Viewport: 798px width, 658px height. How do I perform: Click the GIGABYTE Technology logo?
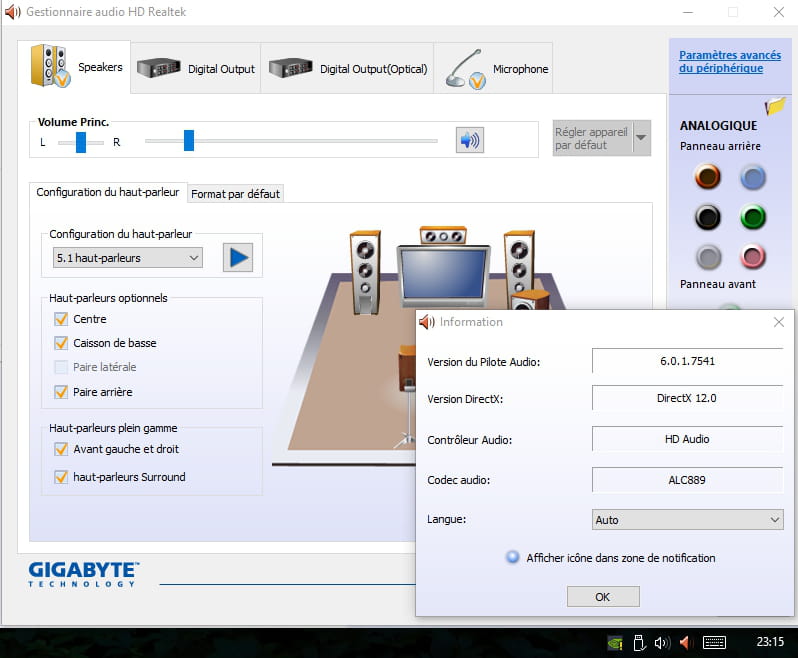pyautogui.click(x=83, y=575)
